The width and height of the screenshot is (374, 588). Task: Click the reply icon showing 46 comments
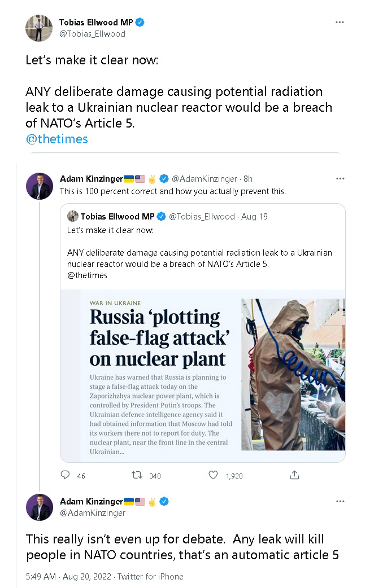point(66,475)
